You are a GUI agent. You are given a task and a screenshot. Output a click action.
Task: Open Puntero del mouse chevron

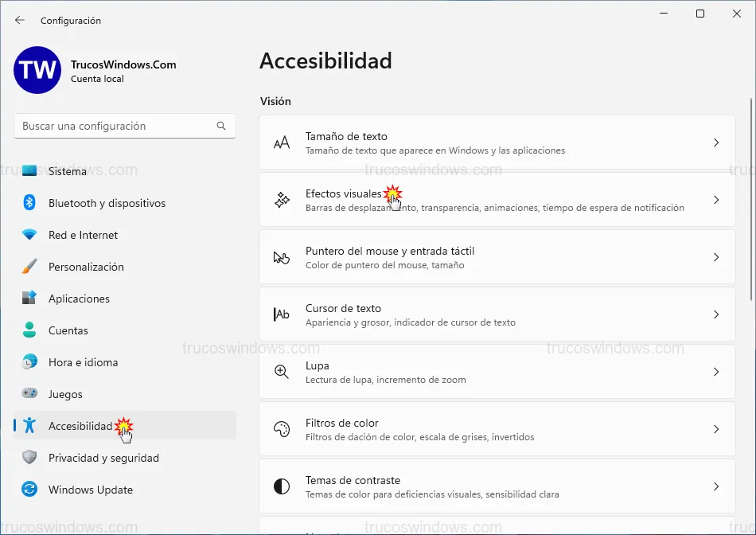(x=716, y=257)
